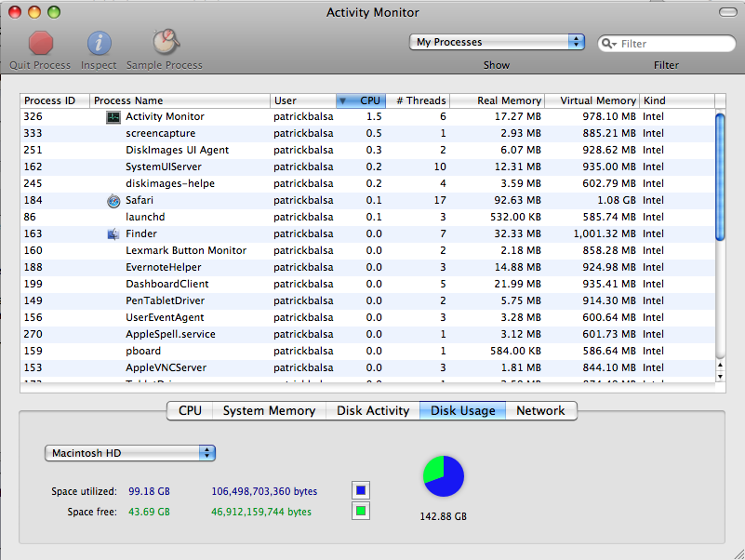Click the process list vertical scrollbar thumb
Screen dimensions: 745x560
pos(720,177)
